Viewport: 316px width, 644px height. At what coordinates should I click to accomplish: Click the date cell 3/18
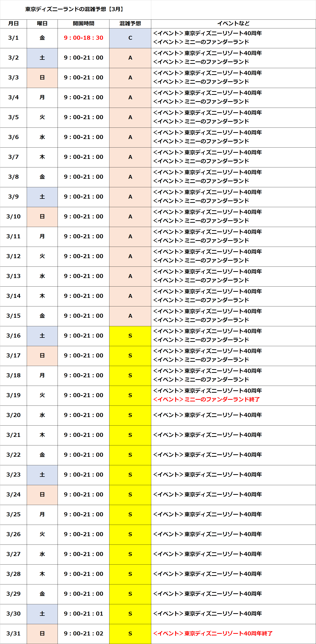[x=14, y=375]
